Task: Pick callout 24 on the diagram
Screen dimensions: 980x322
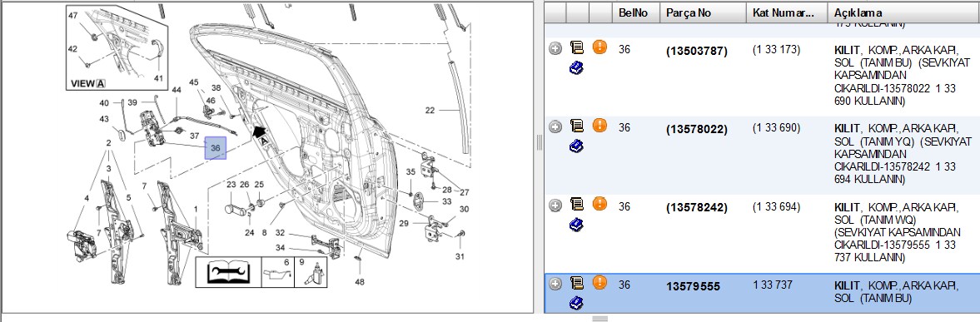Action: tap(250, 232)
